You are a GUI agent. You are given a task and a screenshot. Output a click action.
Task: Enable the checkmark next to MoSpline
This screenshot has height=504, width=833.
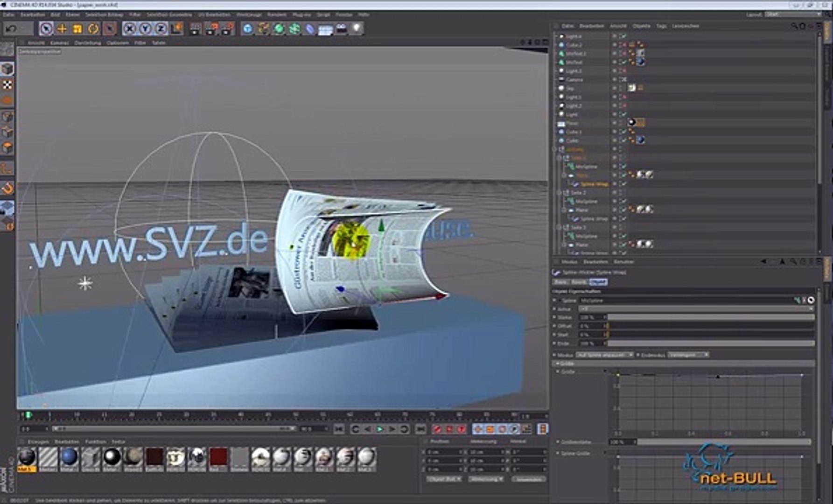(623, 166)
